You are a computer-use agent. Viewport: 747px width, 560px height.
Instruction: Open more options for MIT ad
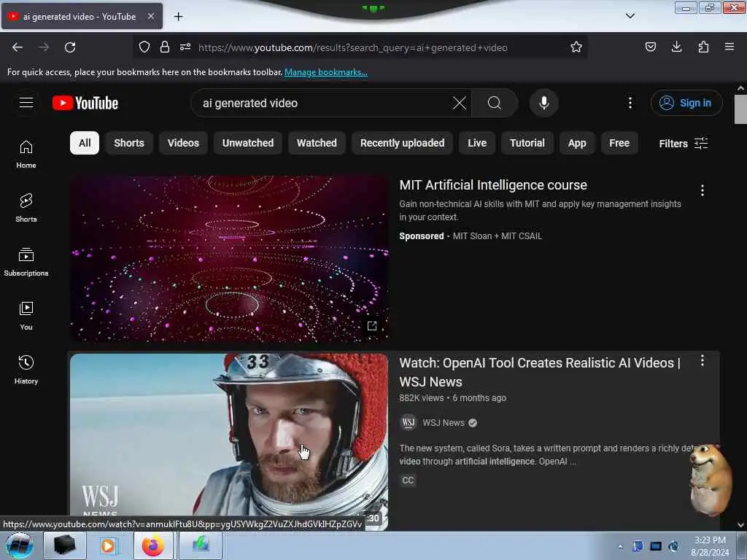(x=703, y=190)
